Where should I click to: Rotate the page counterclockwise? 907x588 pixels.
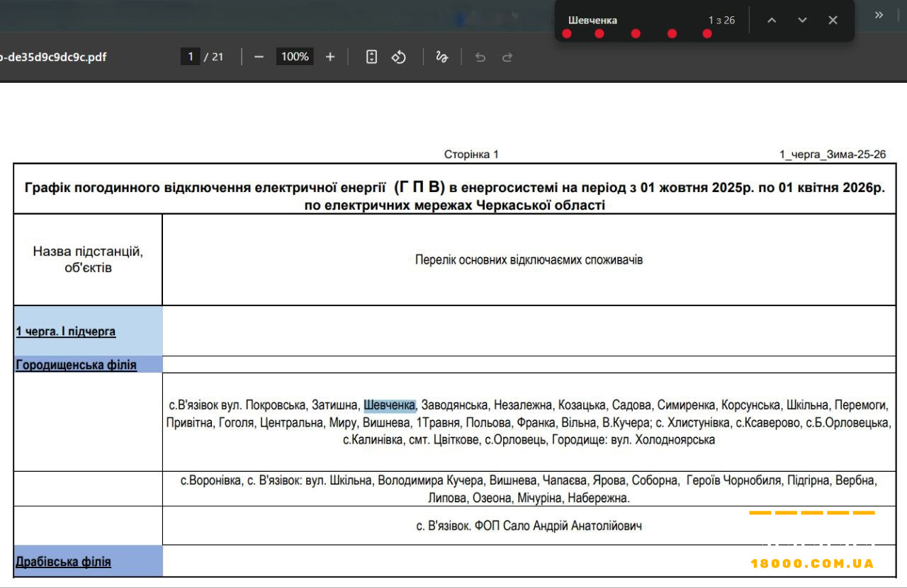[398, 57]
